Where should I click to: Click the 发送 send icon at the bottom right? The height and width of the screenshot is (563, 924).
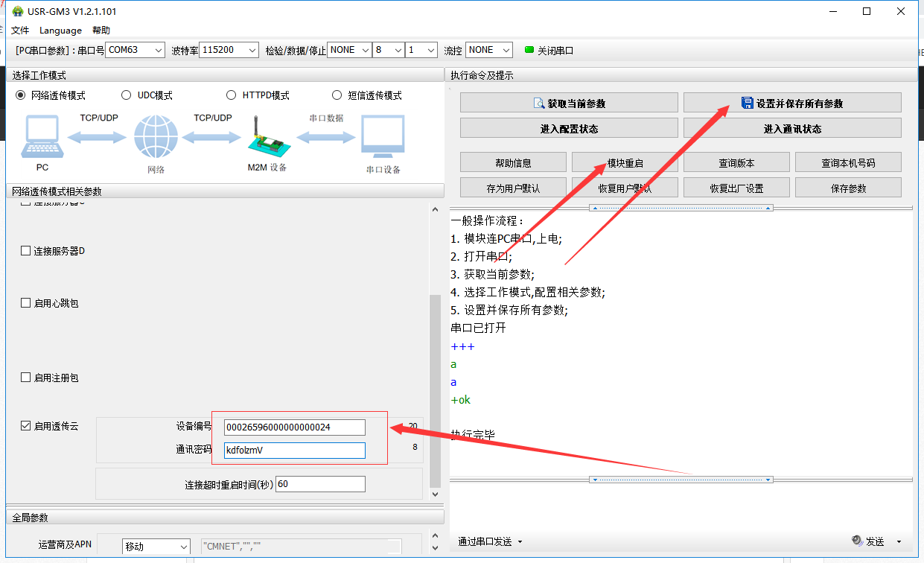click(x=857, y=541)
